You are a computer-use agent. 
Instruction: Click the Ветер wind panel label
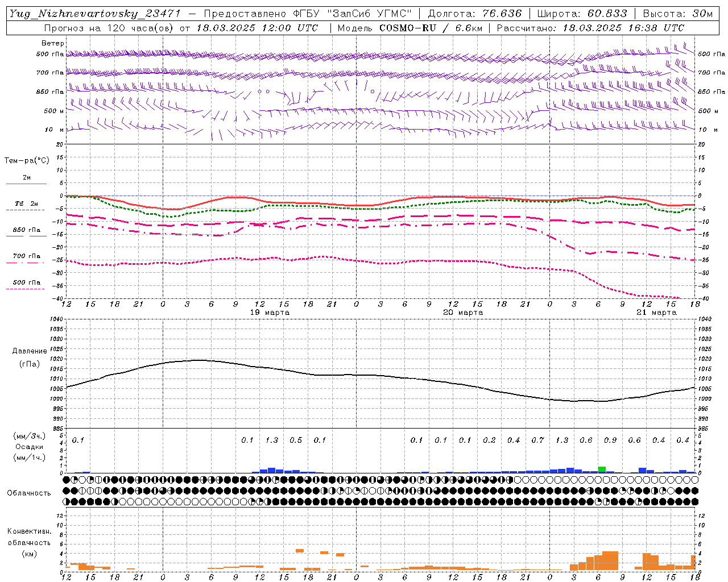(53, 43)
